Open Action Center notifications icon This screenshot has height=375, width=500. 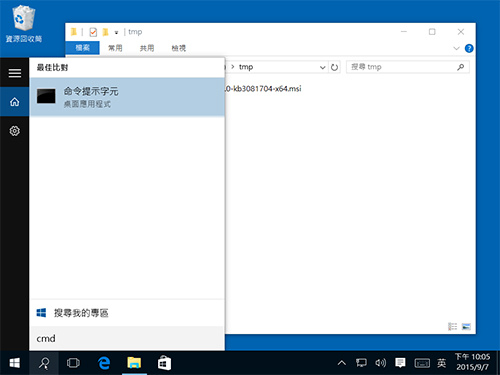[400, 363]
